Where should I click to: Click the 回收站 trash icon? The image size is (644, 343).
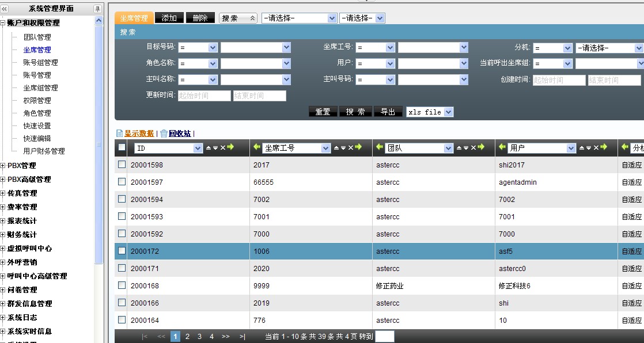[x=164, y=134]
